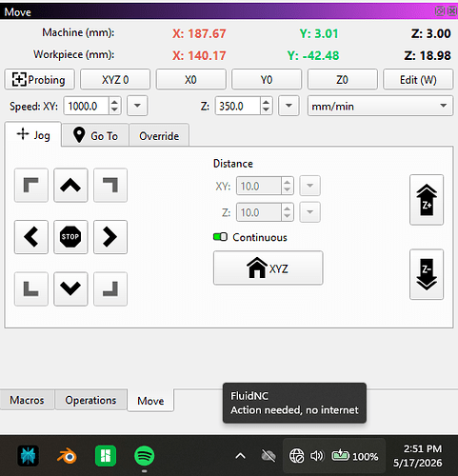Image resolution: width=458 pixels, height=476 pixels.
Task: Select the Move panel tab
Action: click(x=150, y=401)
